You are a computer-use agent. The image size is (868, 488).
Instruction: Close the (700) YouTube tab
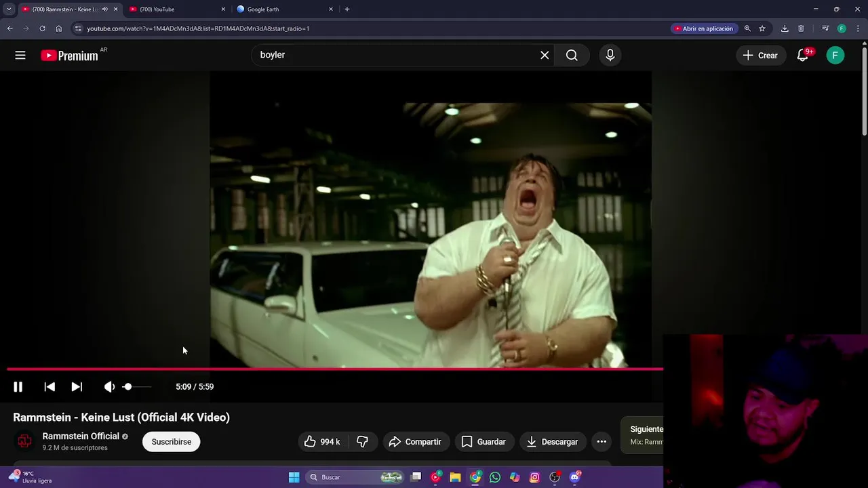click(223, 9)
